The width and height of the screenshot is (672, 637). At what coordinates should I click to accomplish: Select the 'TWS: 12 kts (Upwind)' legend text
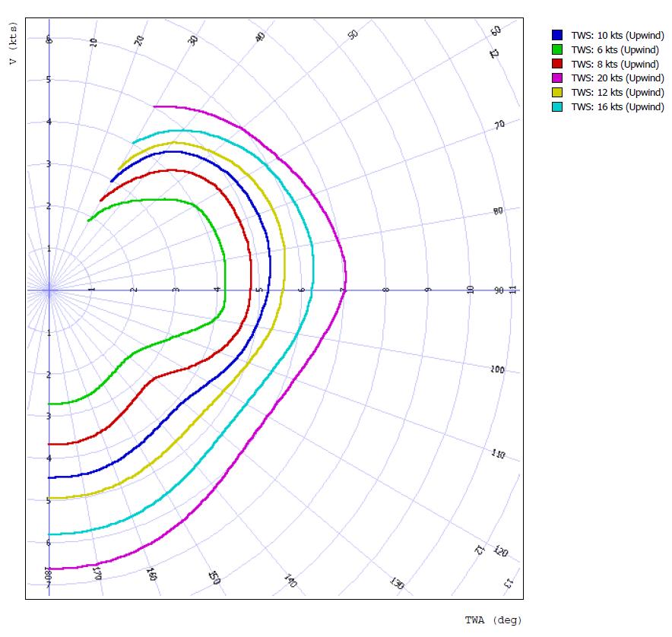pos(617,93)
